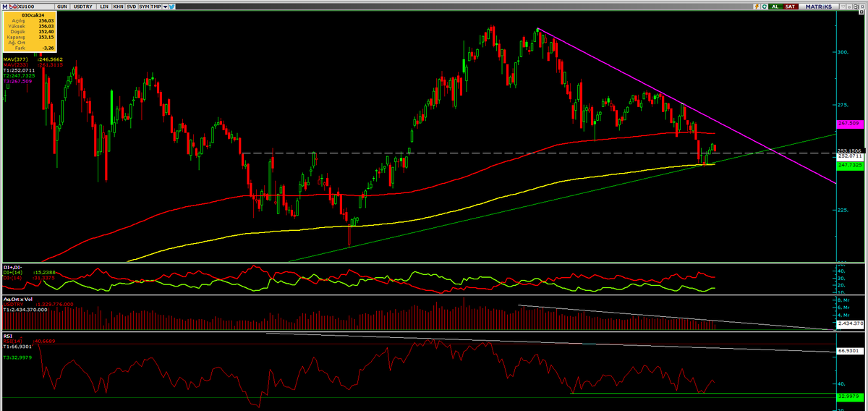Click the Fark value -3,26
The height and width of the screenshot is (411, 868).
[x=48, y=48]
